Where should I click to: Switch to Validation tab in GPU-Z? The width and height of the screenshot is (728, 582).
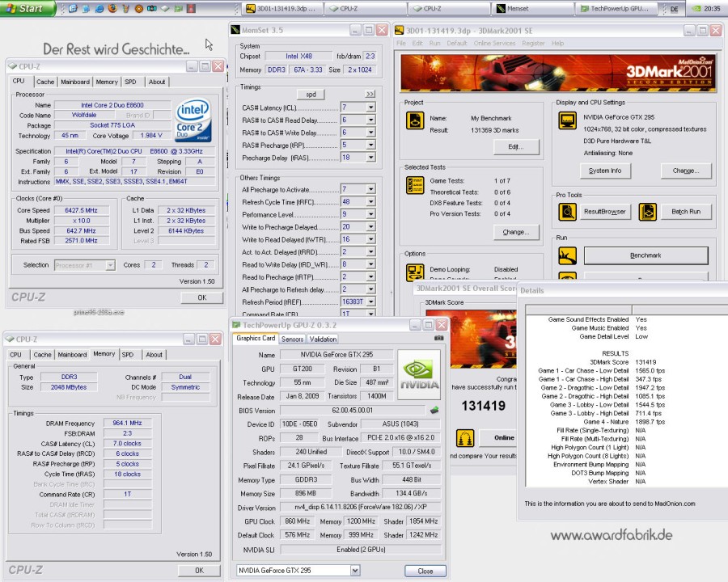tap(323, 339)
